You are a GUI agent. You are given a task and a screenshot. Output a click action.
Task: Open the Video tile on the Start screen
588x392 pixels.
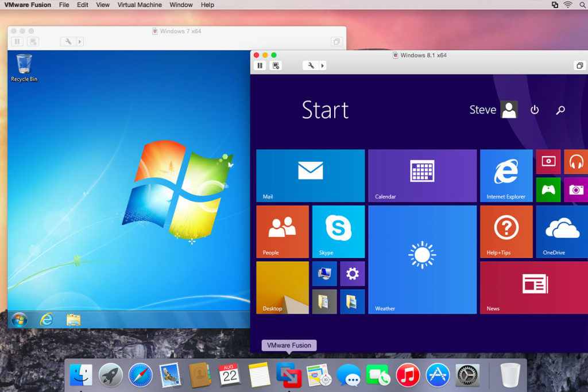[548, 161]
